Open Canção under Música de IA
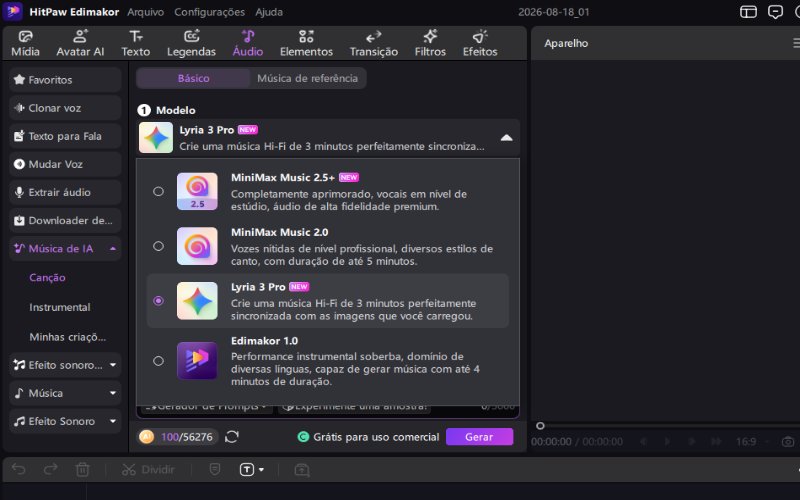Viewport: 800px width, 500px height. (47, 278)
